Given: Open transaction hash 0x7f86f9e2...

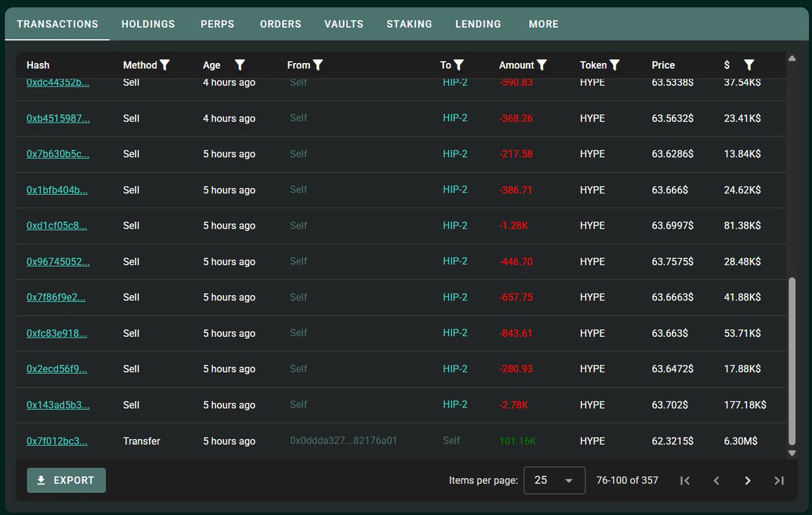Looking at the screenshot, I should point(56,297).
